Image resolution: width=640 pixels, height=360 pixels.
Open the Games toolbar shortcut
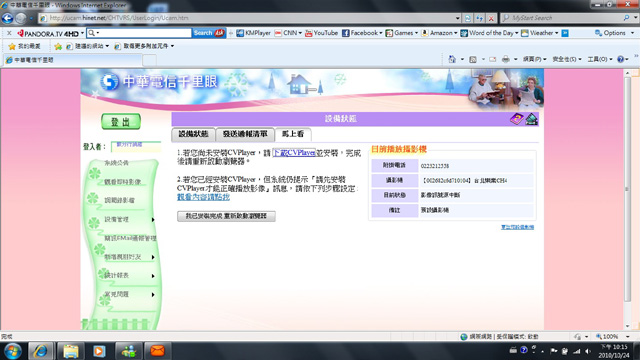tap(401, 33)
